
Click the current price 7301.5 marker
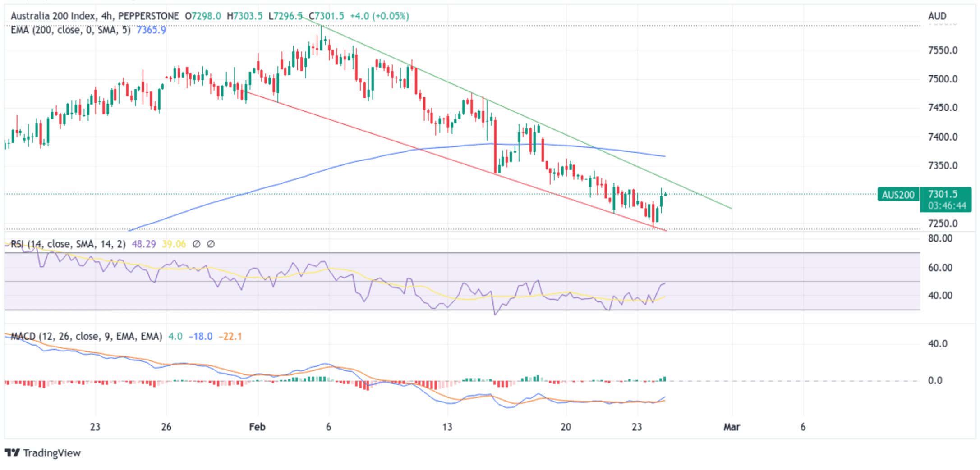pyautogui.click(x=943, y=194)
